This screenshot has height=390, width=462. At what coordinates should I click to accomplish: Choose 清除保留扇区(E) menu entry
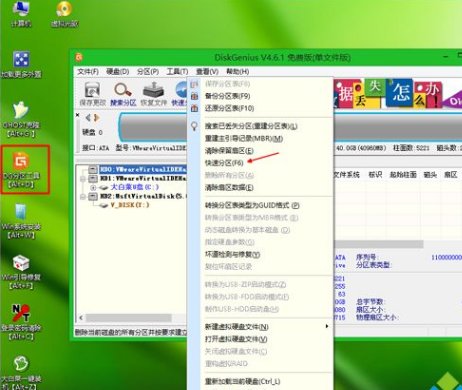pos(229,151)
